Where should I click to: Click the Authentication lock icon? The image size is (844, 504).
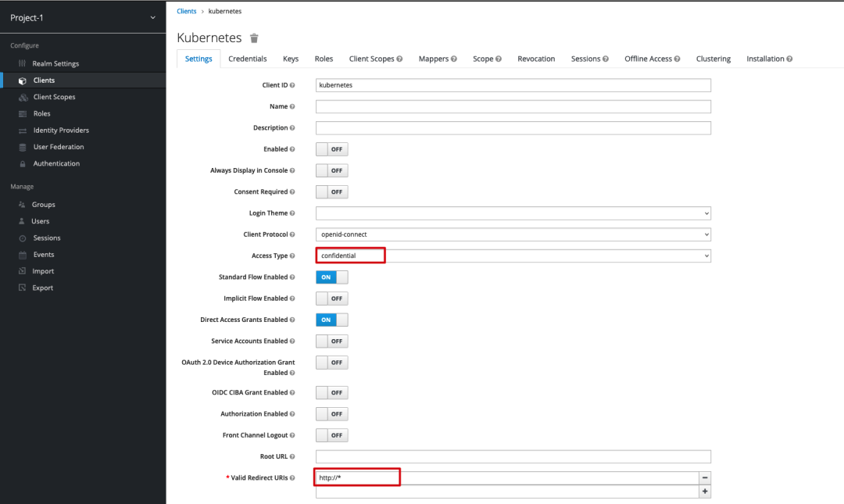(22, 163)
